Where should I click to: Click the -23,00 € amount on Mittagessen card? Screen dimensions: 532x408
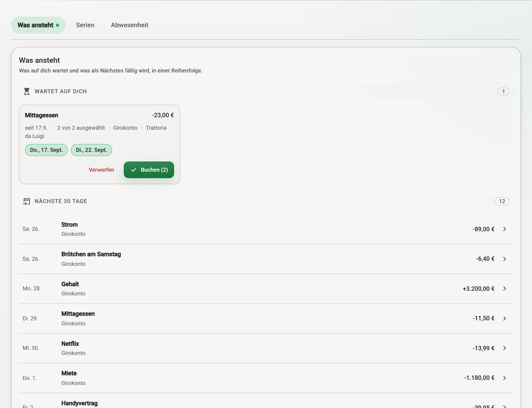(163, 115)
